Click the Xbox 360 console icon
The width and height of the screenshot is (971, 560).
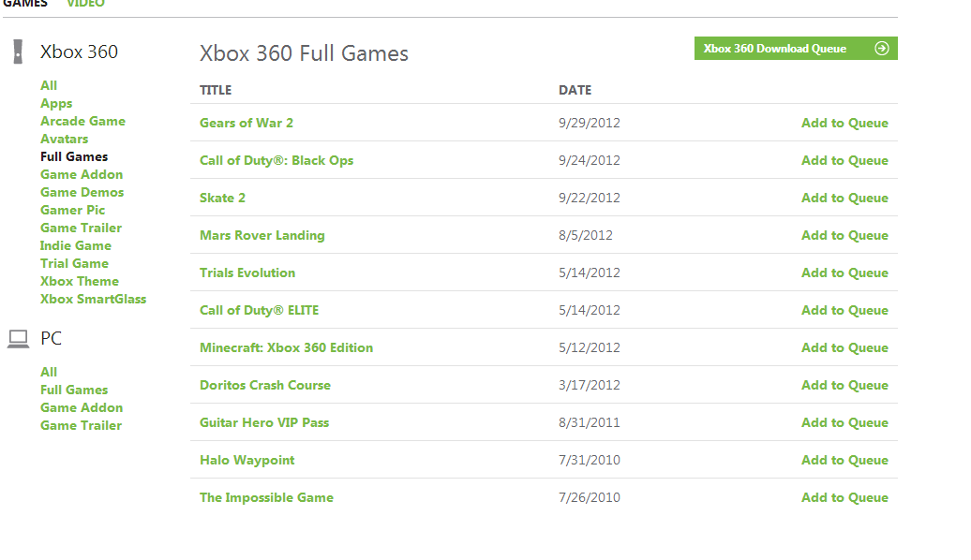click(x=18, y=52)
